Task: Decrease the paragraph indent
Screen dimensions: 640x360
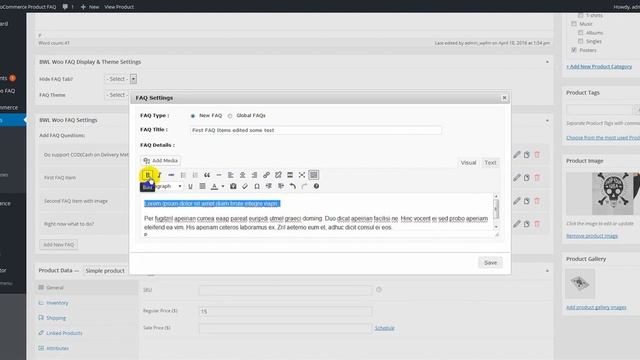Action: click(x=269, y=186)
